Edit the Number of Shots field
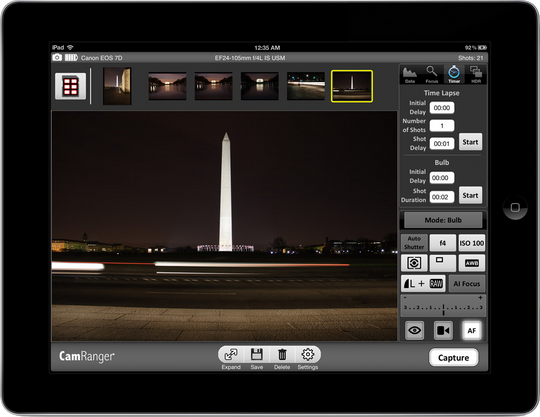 click(x=442, y=126)
